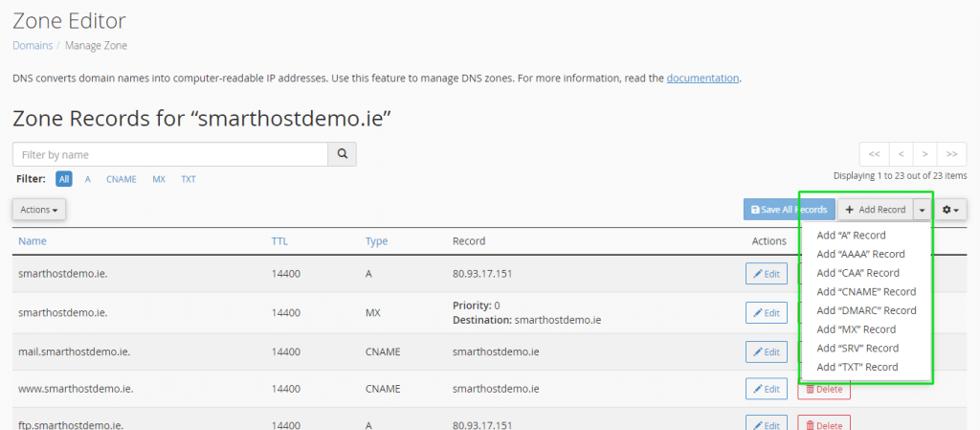Screen dimensions: 980x430
Task: Click the search magnifier icon button
Action: click(x=342, y=154)
